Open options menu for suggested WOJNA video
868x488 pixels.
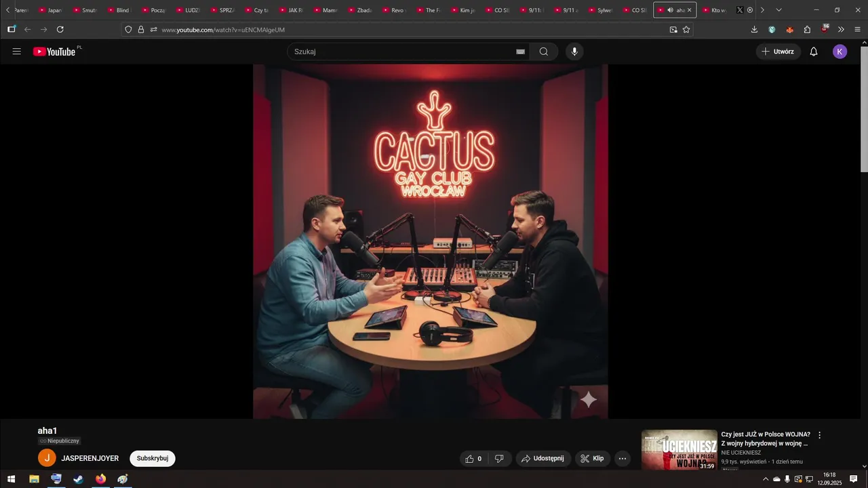(819, 435)
